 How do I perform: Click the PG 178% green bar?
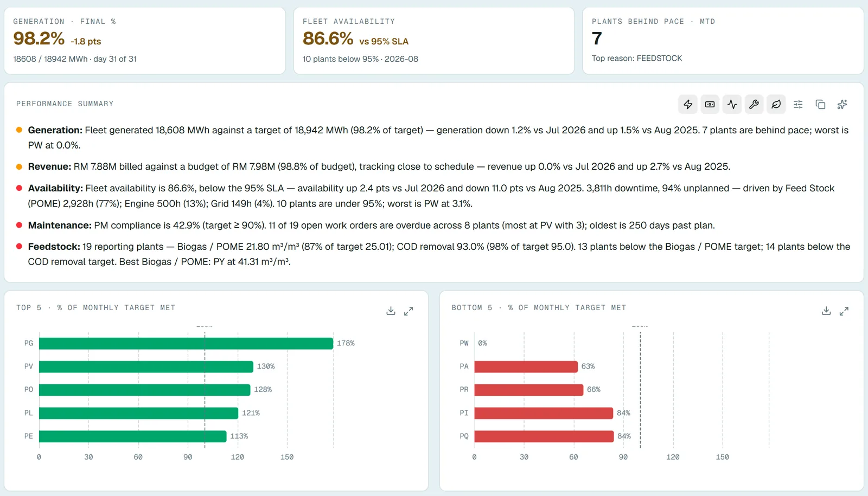[x=186, y=343]
